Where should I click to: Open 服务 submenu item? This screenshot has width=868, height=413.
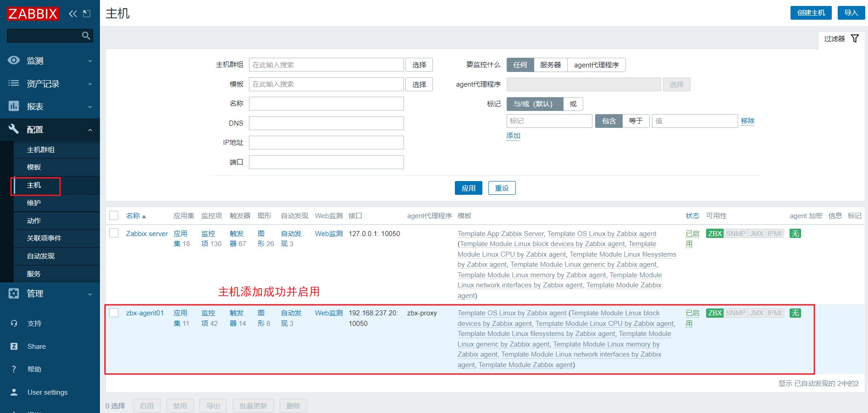click(x=57, y=274)
